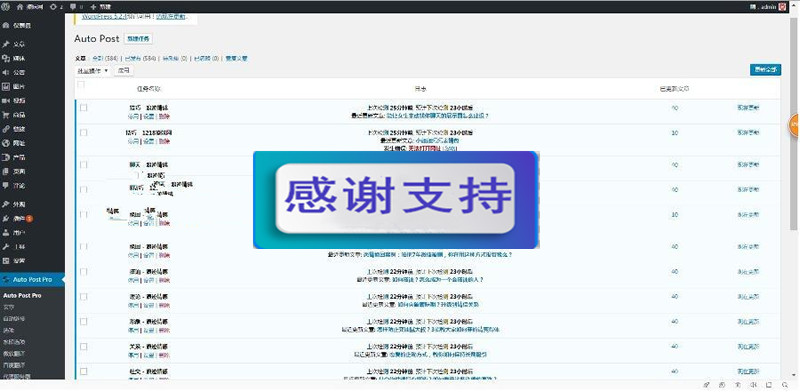
Task: Click 手动更新 in the 1218 task row
Action: 748,133
